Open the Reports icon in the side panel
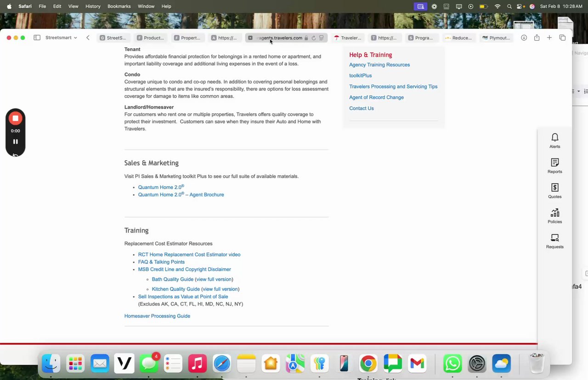Screen dimensions: 588x380 [555, 162]
